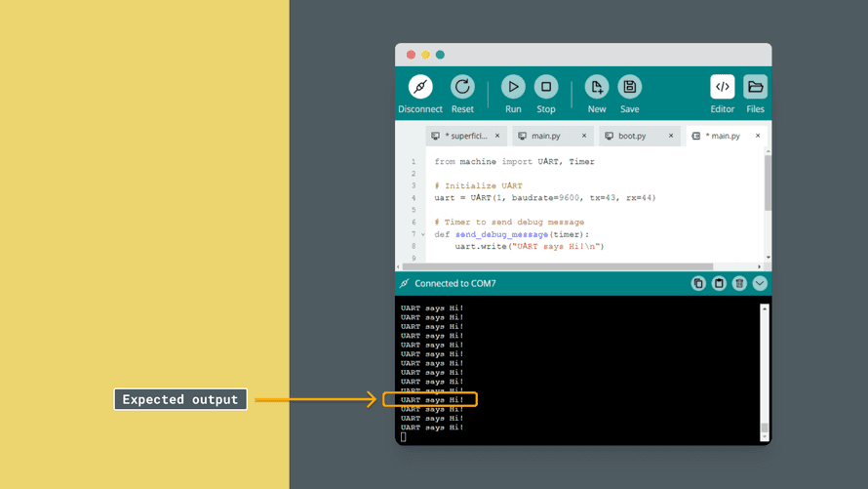Switch to the boot.py tab

click(x=632, y=136)
